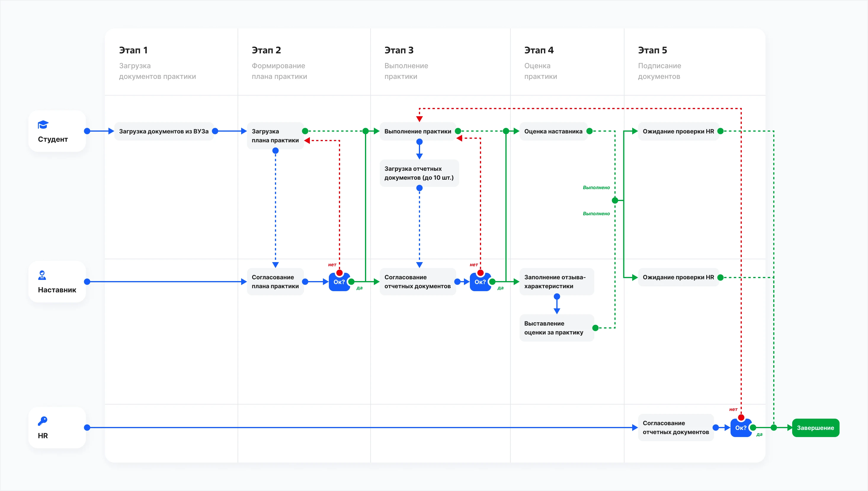Click 'Загрузка отчетных документов (до 10 шт.)' node
Viewport: 868px width, 491px height.
click(419, 173)
